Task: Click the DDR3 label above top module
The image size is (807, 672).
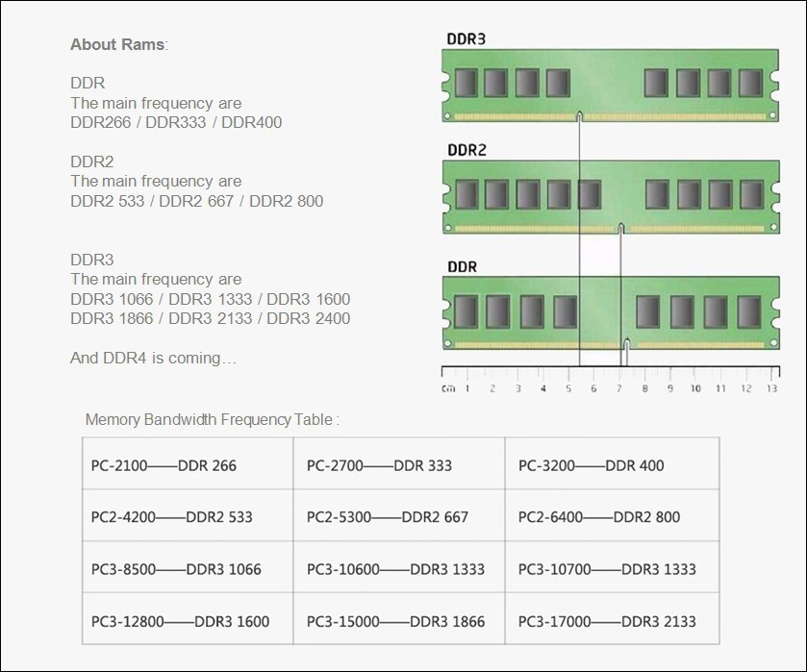Action: tap(466, 39)
